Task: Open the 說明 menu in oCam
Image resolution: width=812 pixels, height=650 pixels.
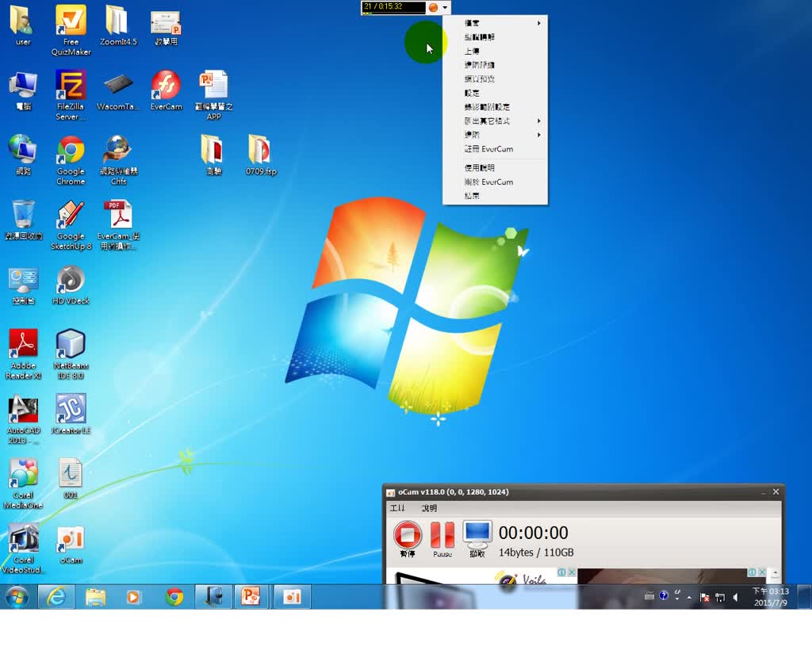Action: 429,508
